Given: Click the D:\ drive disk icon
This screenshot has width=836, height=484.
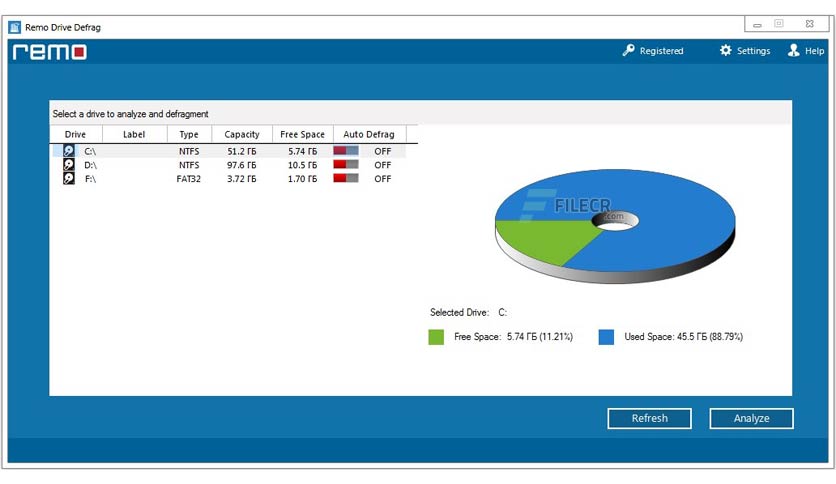Looking at the screenshot, I should click(x=68, y=165).
